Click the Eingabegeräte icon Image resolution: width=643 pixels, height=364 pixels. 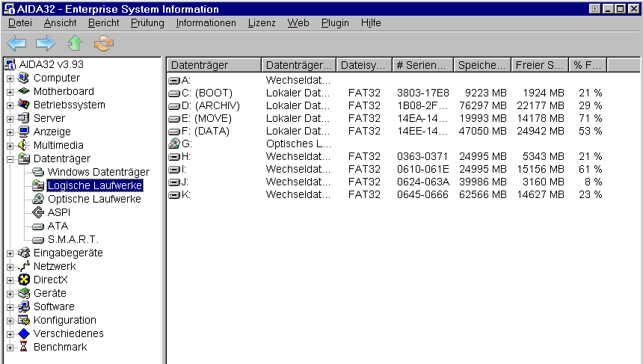[x=24, y=253]
